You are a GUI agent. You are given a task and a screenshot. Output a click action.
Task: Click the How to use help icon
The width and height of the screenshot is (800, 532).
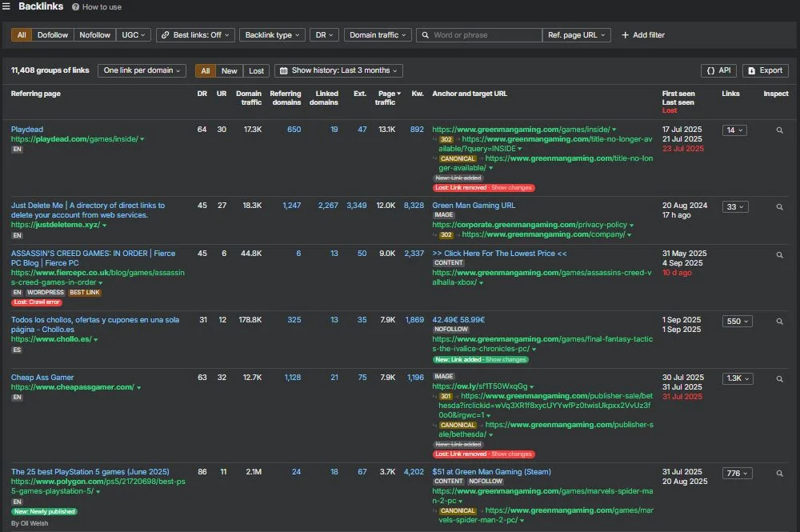click(x=75, y=7)
